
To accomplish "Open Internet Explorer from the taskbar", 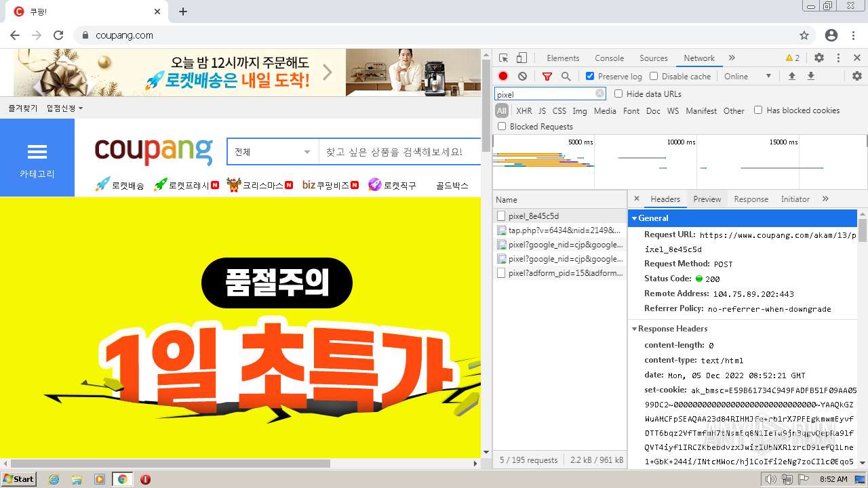I will click(x=54, y=479).
